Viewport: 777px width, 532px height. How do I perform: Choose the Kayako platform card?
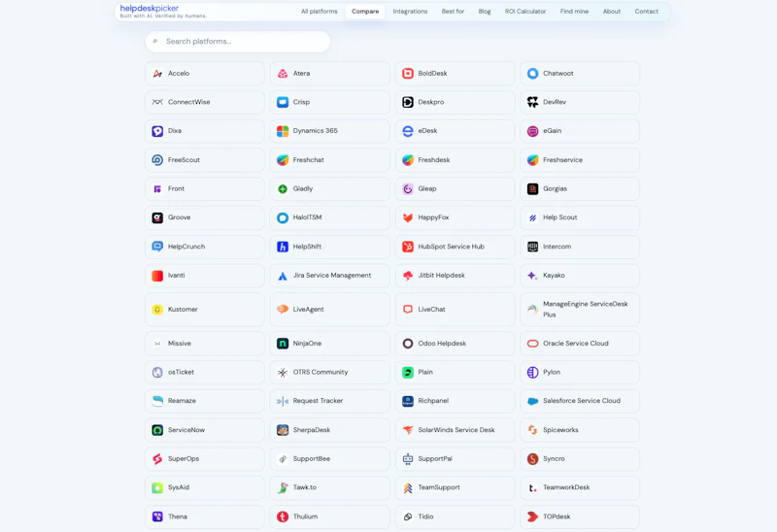pos(580,276)
